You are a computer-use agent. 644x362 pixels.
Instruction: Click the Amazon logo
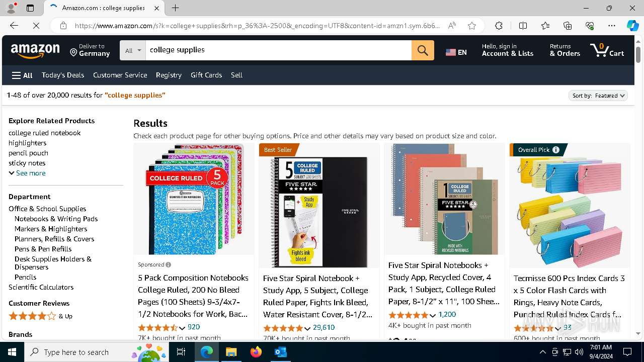point(35,50)
